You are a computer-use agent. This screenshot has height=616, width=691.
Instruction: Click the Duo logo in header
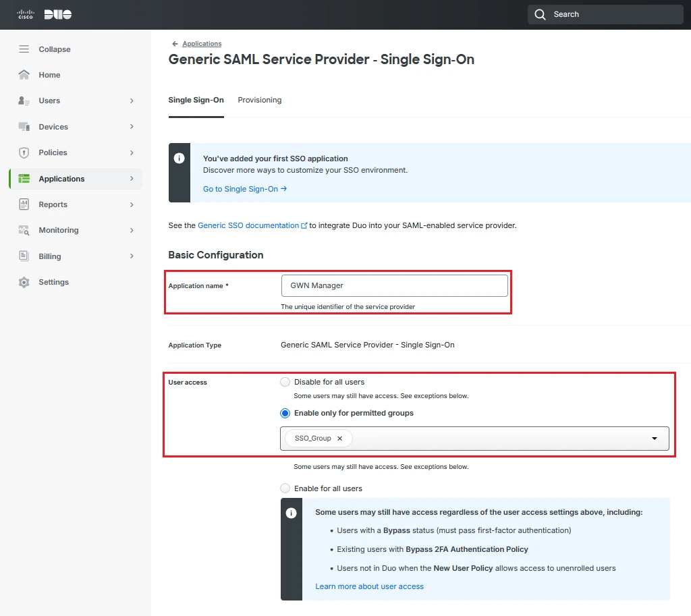coord(58,15)
